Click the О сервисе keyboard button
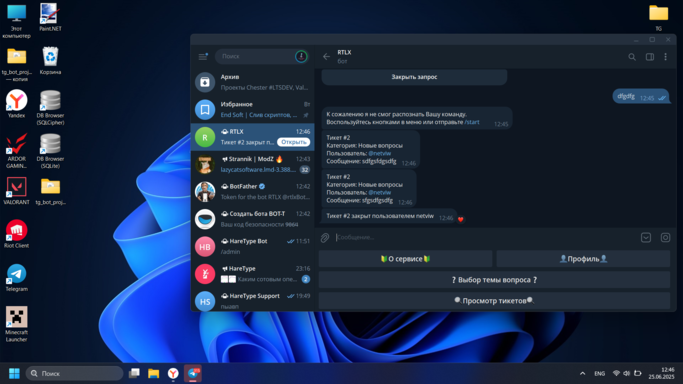 click(x=406, y=259)
